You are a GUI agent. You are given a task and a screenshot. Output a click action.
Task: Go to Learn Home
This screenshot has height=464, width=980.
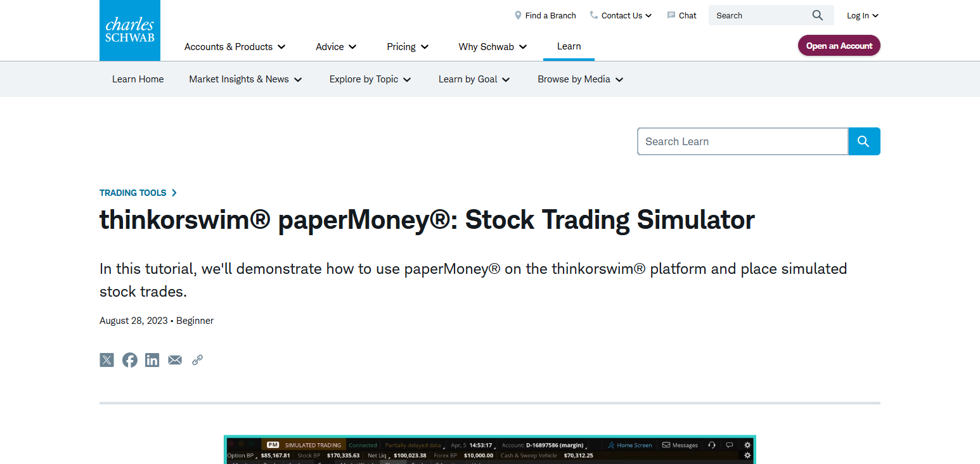(x=138, y=79)
